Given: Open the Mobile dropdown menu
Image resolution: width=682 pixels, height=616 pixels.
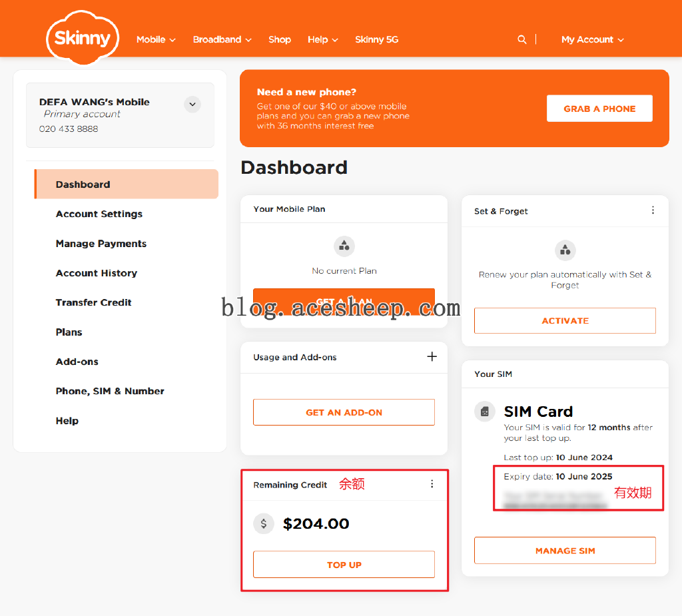Looking at the screenshot, I should coord(156,39).
